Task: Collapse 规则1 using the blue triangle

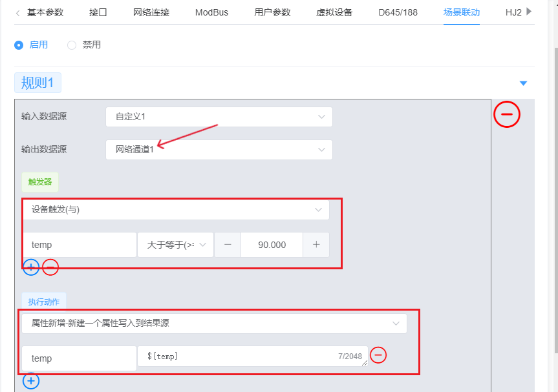Action: click(523, 83)
